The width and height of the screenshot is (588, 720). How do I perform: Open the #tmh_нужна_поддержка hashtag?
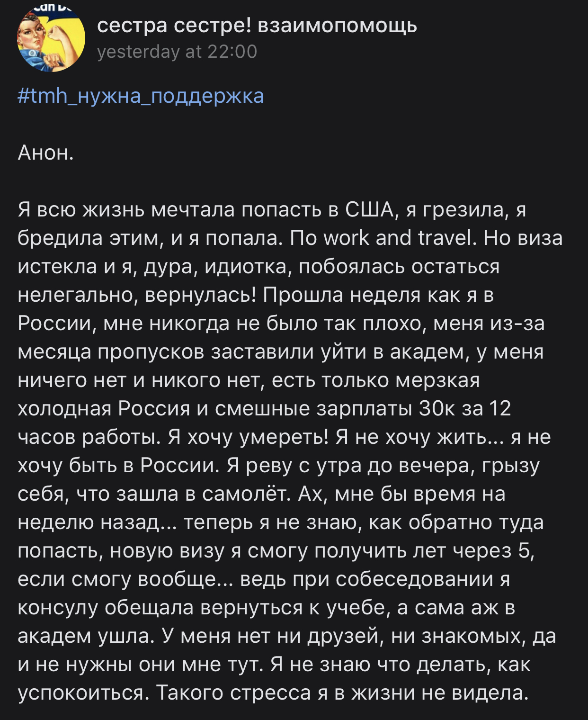point(141,96)
